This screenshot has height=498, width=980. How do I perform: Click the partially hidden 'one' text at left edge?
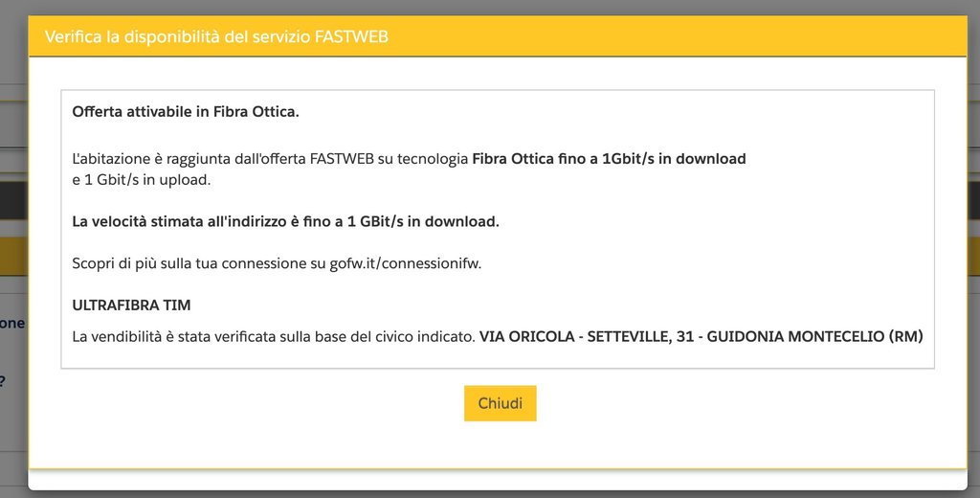[x=11, y=323]
